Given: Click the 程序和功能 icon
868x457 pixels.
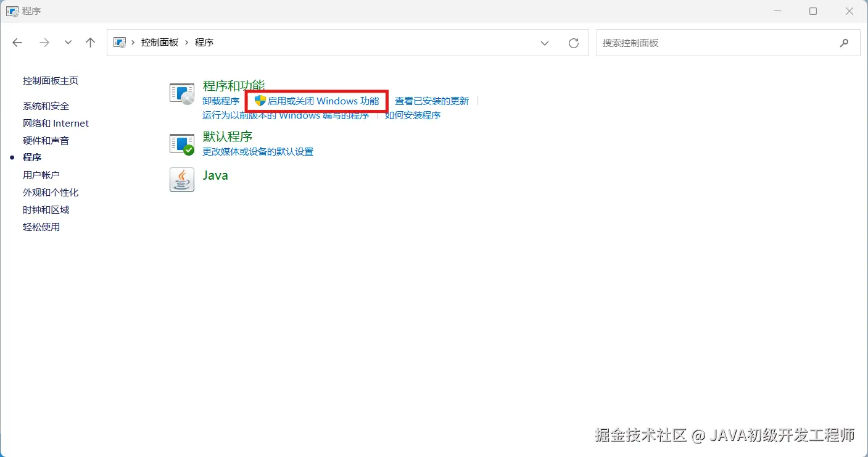Looking at the screenshot, I should coord(182,94).
